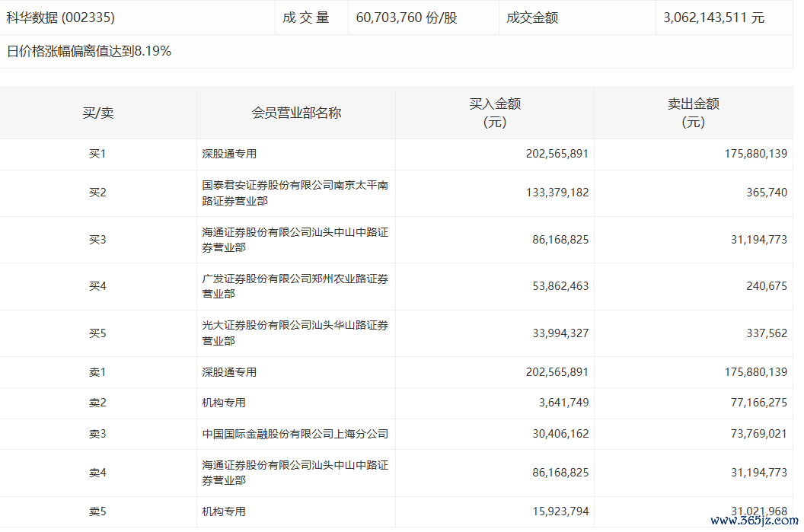Click 31,194,773 in the 买3 row
Image resolution: width=804 pixels, height=532 pixels.
click(759, 240)
